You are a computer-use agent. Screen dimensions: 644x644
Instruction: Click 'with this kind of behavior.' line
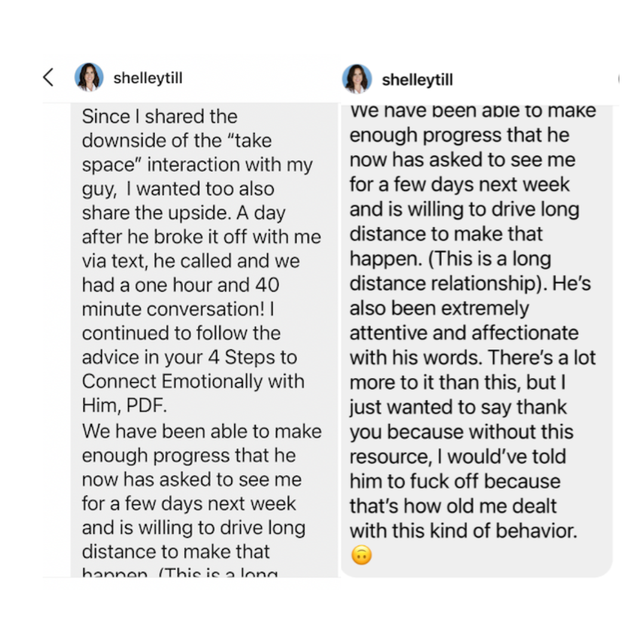point(464,530)
